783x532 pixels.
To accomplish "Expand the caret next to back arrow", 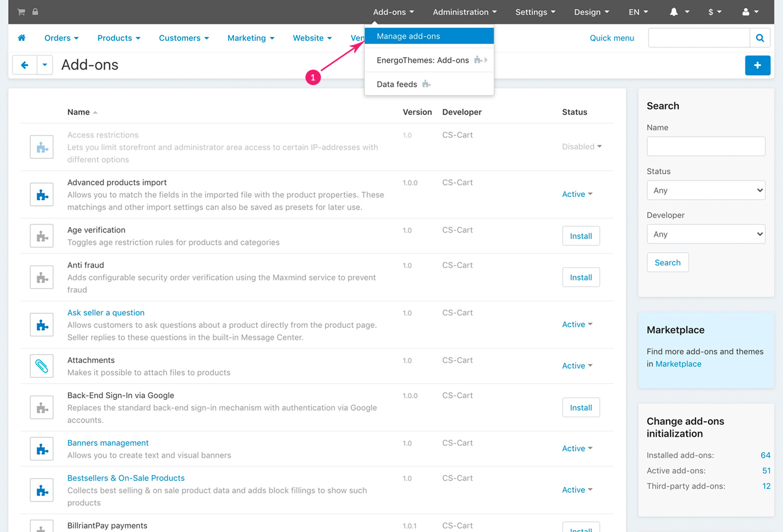I will click(x=45, y=65).
